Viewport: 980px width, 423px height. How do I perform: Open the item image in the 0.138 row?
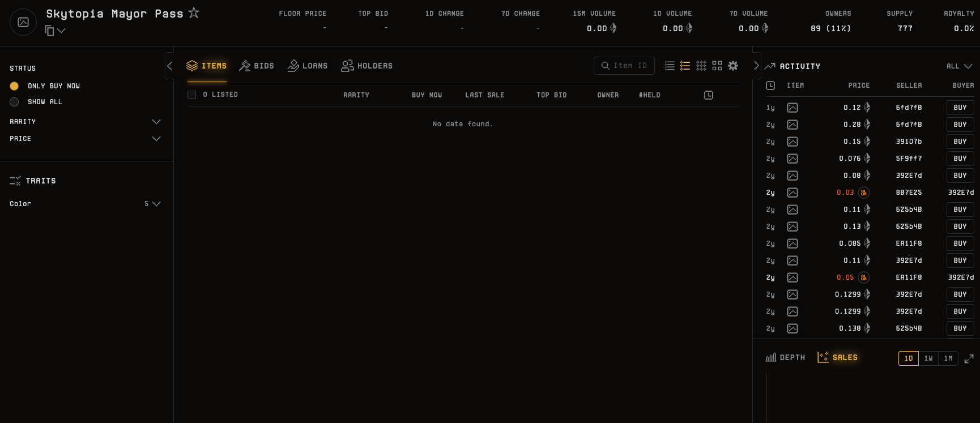(x=792, y=328)
